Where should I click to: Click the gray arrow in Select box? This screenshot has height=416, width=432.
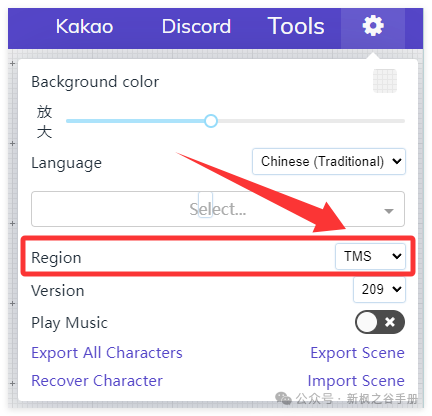click(x=389, y=211)
